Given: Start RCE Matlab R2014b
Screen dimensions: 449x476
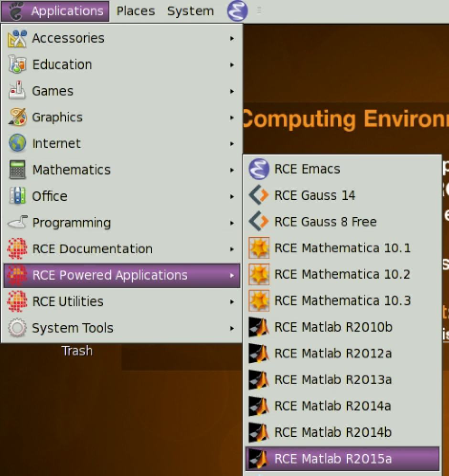Looking at the screenshot, I should click(x=342, y=433).
